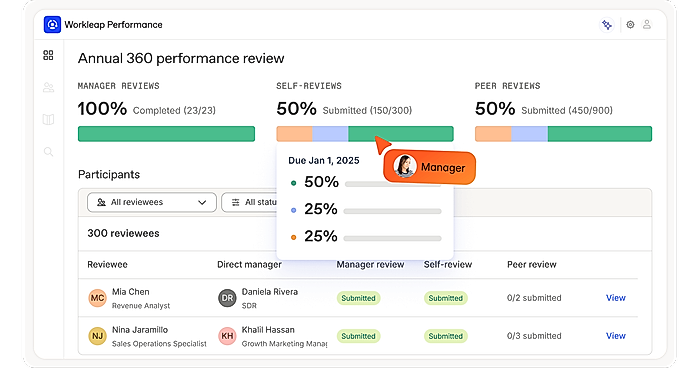The image size is (700, 368).
Task: Click the blue segment of Self-reviews bar
Action: 330,134
